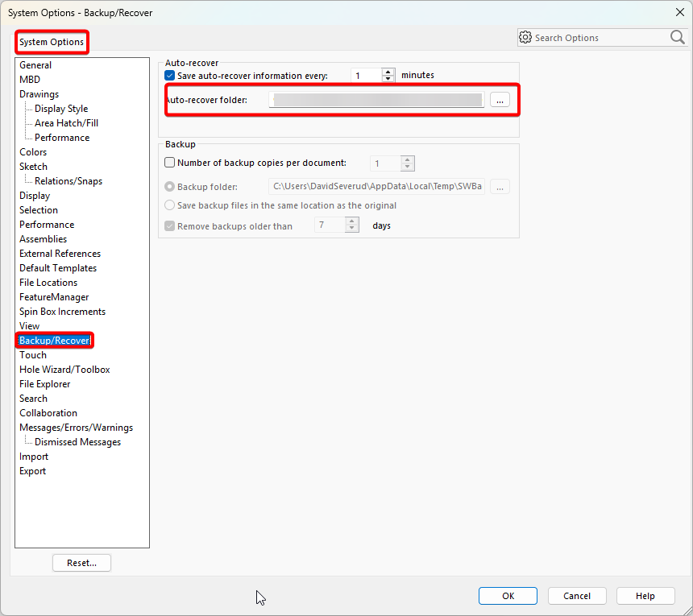Confirm settings with OK button
The height and width of the screenshot is (616, 693).
(508, 596)
